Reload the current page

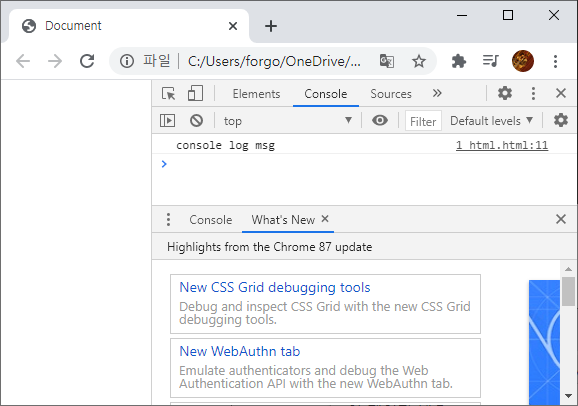point(87,61)
